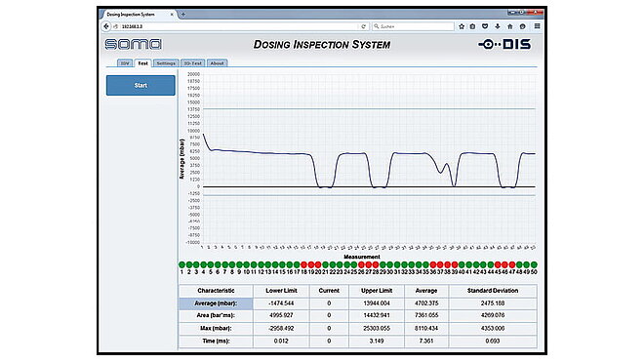The width and height of the screenshot is (644, 363).
Task: Close the Dosing Inspection System browser tab
Action: [x=172, y=15]
